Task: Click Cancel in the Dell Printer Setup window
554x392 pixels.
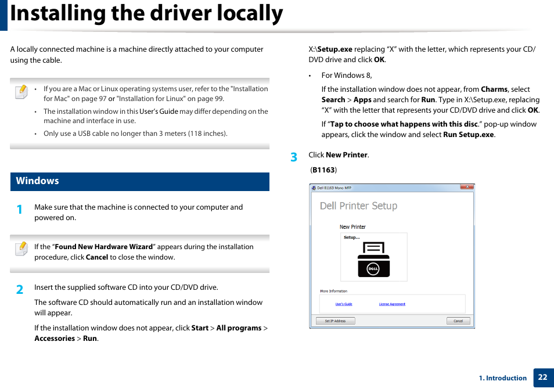Action: click(x=458, y=321)
